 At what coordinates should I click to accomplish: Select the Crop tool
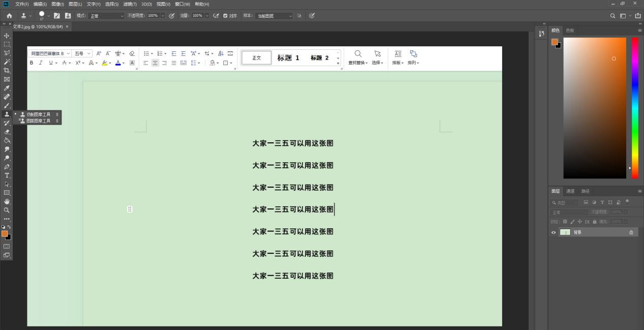pos(7,70)
